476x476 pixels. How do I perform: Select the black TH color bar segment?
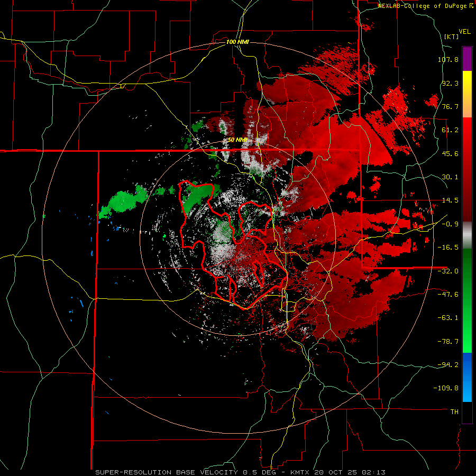pyautogui.click(x=467, y=412)
